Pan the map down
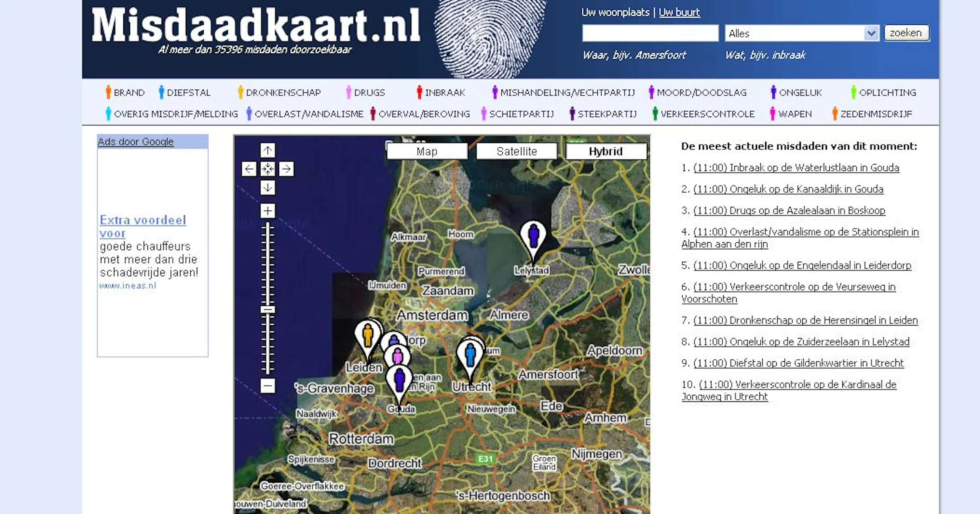Image resolution: width=980 pixels, height=514 pixels. (x=268, y=188)
